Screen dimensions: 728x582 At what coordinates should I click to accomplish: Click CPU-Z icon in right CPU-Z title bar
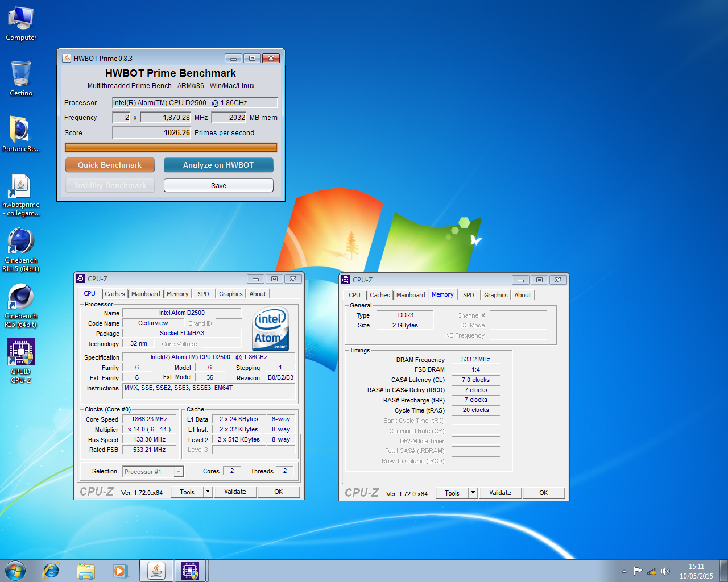point(346,280)
